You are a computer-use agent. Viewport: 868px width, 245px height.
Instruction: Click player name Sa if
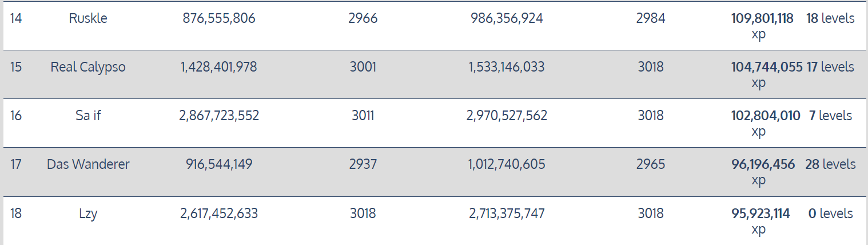[88, 116]
